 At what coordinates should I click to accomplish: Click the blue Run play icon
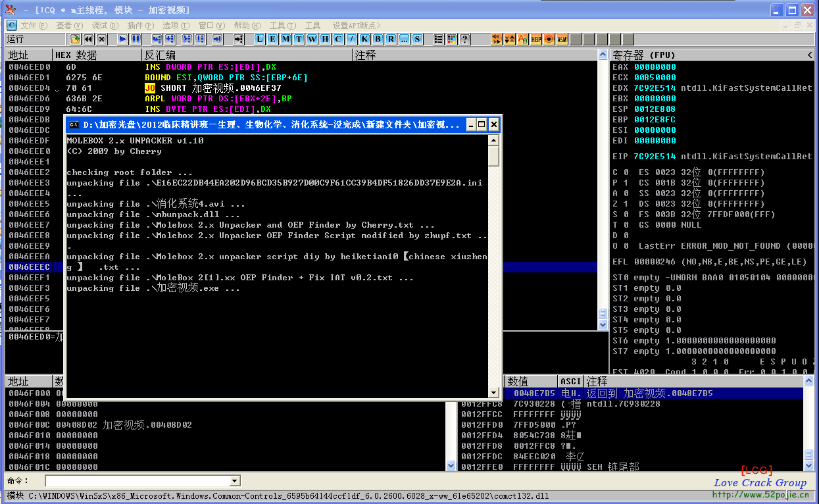122,39
